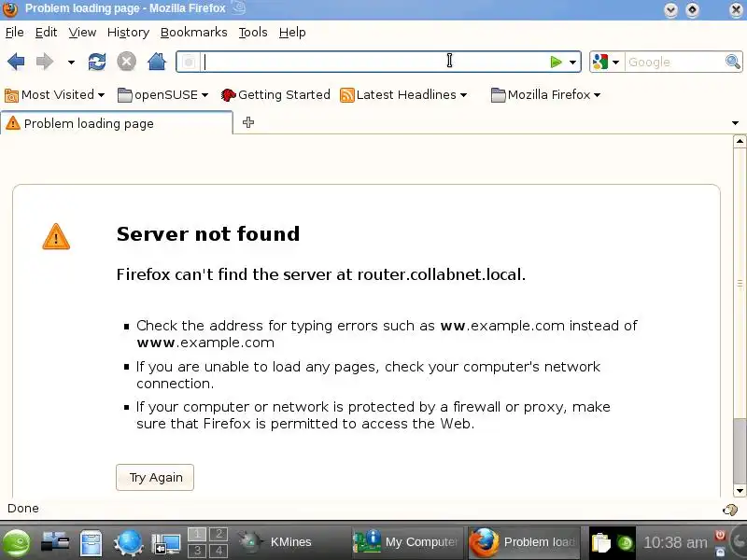Click the desktop drawers taskbar icon
747x560 pixels.
click(55, 543)
